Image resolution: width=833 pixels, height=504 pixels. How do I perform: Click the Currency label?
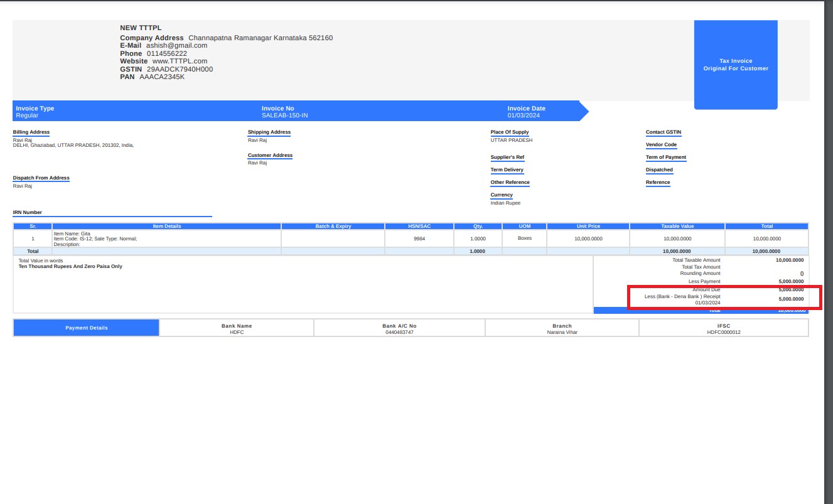502,195
